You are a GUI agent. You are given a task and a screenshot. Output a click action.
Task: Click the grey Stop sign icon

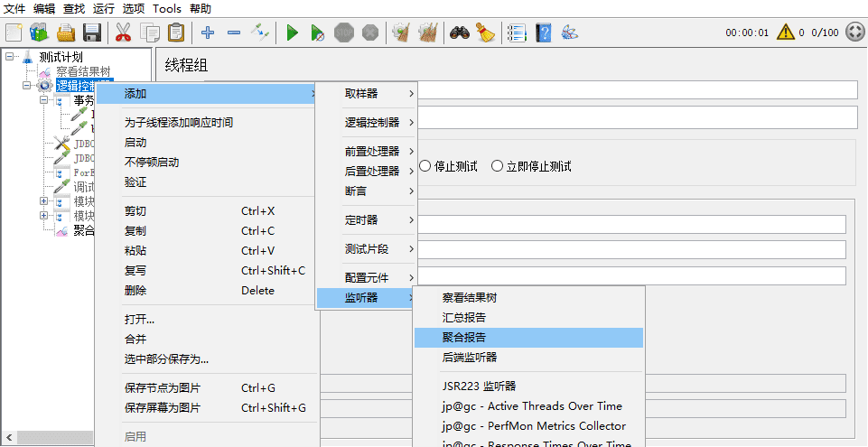click(344, 33)
